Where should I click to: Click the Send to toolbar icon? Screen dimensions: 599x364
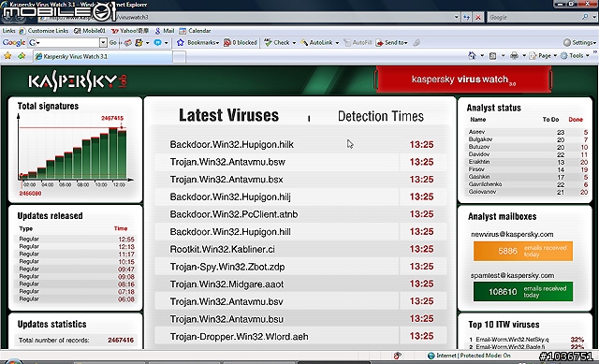tap(380, 42)
